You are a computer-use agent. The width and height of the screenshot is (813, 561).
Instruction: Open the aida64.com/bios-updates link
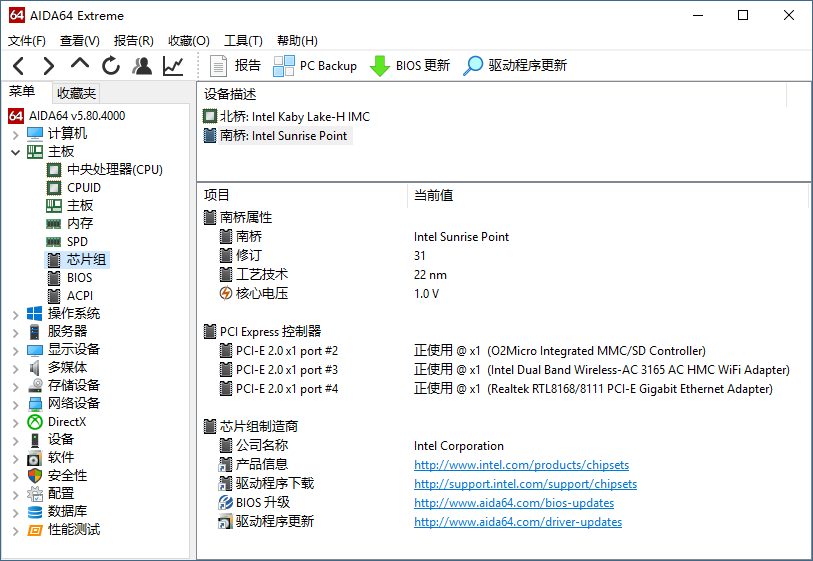click(514, 503)
